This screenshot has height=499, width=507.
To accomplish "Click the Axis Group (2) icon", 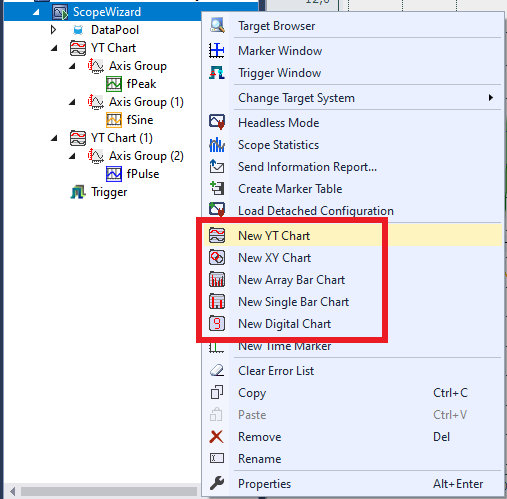I will [96, 156].
